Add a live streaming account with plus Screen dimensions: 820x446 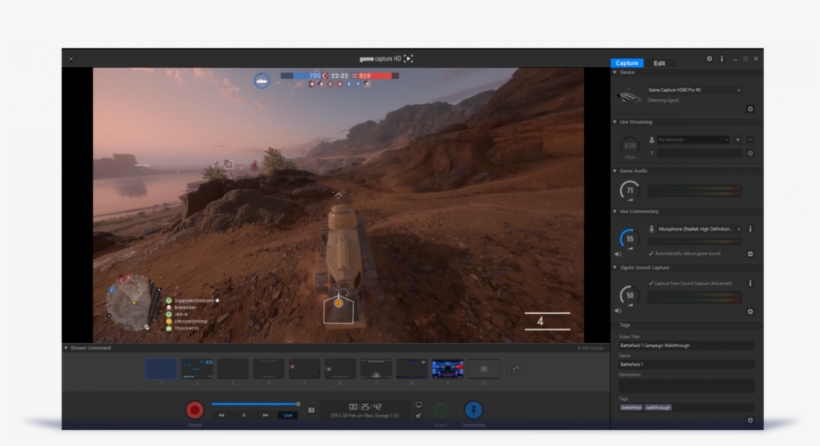[x=738, y=140]
